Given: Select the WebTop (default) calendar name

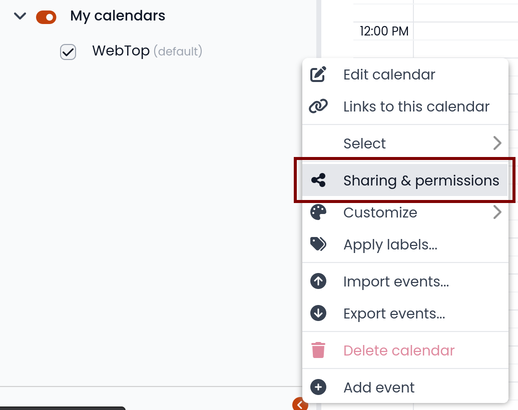Looking at the screenshot, I should tap(147, 51).
